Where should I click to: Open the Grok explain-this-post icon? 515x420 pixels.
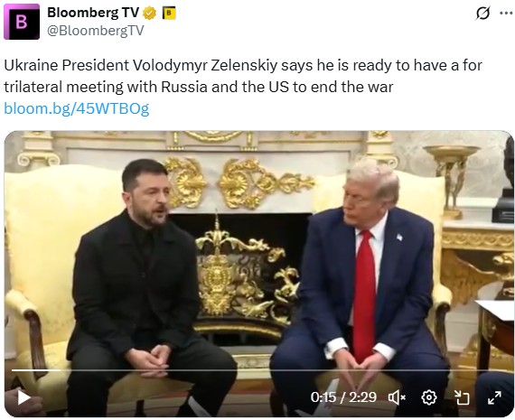[482, 14]
